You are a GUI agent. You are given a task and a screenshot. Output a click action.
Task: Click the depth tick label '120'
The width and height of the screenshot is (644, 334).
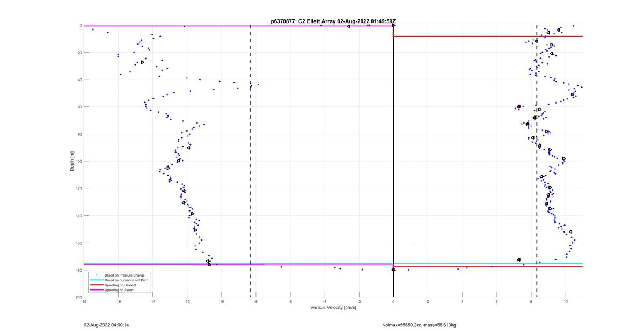pos(78,188)
